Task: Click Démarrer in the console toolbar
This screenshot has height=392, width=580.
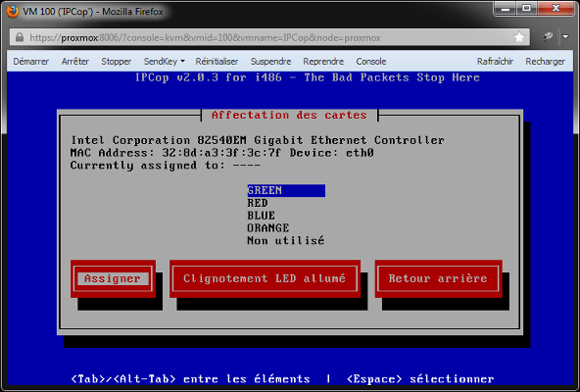Action: point(31,62)
